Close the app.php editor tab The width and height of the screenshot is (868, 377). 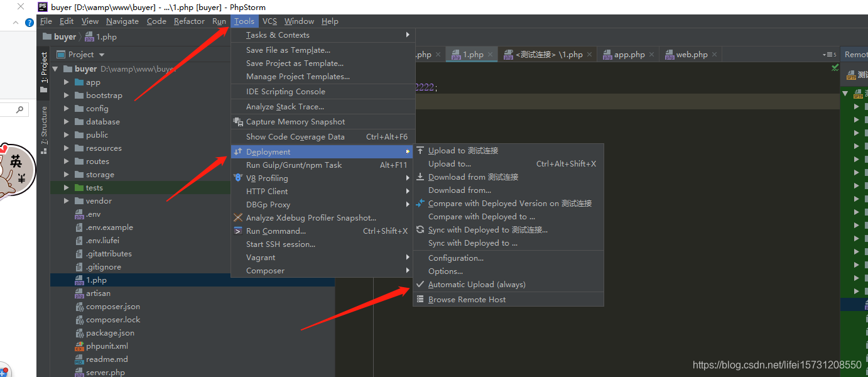coord(651,55)
